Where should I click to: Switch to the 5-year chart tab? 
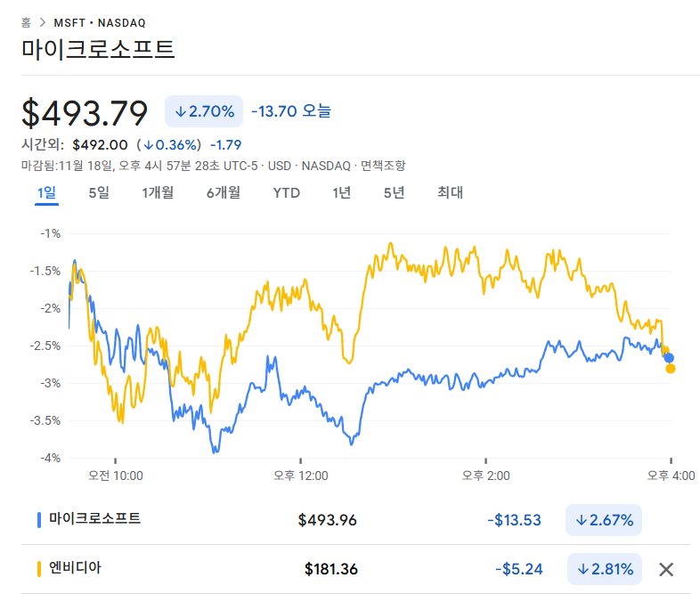coord(394,192)
